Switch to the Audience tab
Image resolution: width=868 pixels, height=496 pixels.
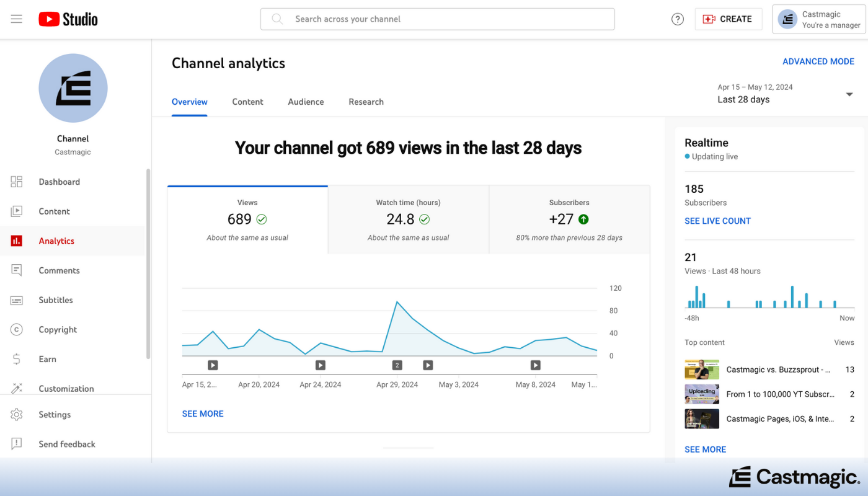click(x=306, y=102)
